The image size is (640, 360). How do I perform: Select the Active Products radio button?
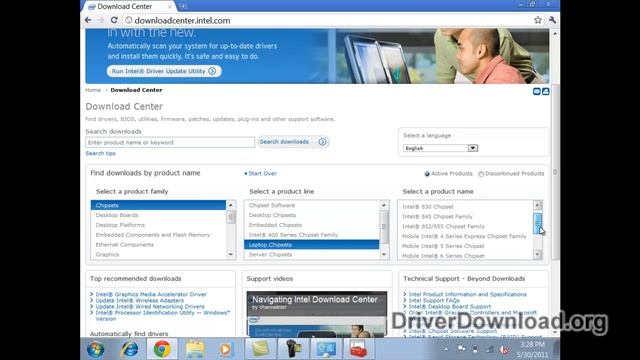click(427, 174)
